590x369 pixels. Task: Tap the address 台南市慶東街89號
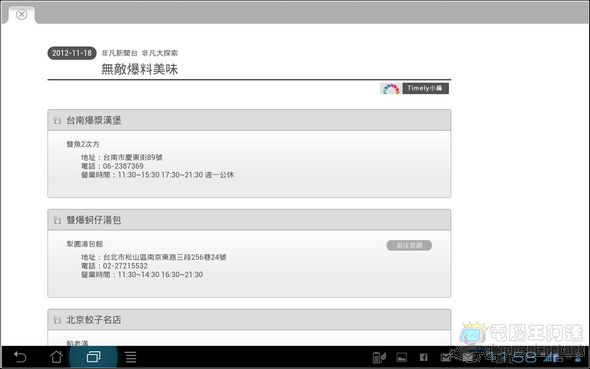click(133, 157)
